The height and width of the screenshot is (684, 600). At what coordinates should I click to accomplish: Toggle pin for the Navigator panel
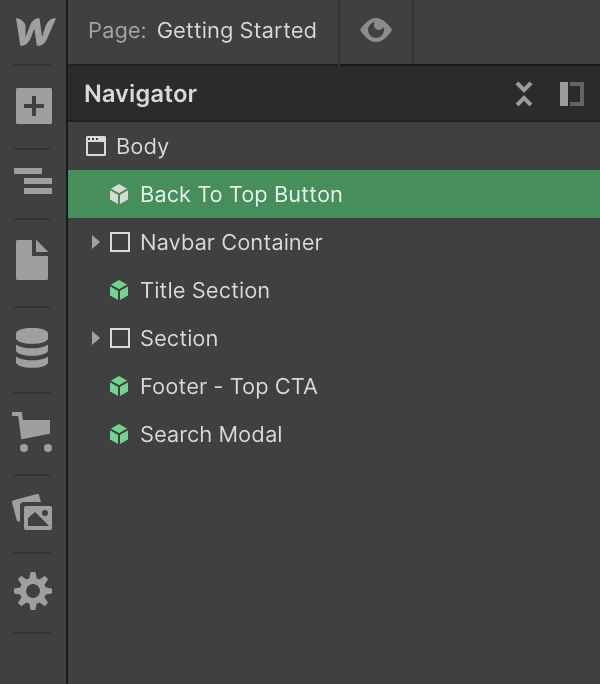571,94
